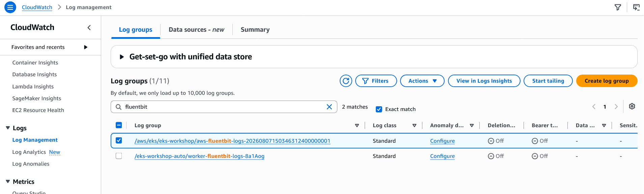Switch to Summary tab
644x194 pixels.
255,30
